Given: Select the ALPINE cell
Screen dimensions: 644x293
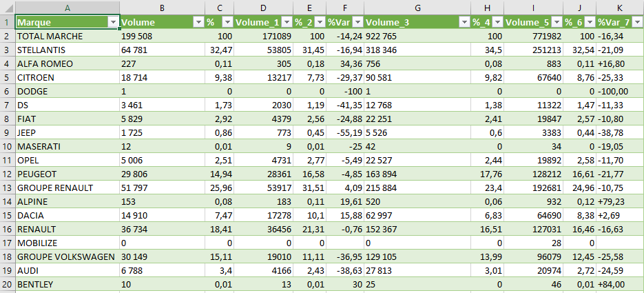Looking at the screenshot, I should click(67, 202).
